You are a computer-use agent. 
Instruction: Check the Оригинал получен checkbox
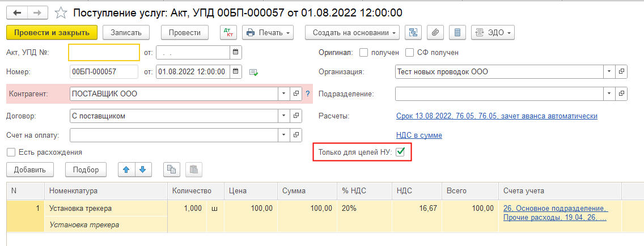point(364,53)
